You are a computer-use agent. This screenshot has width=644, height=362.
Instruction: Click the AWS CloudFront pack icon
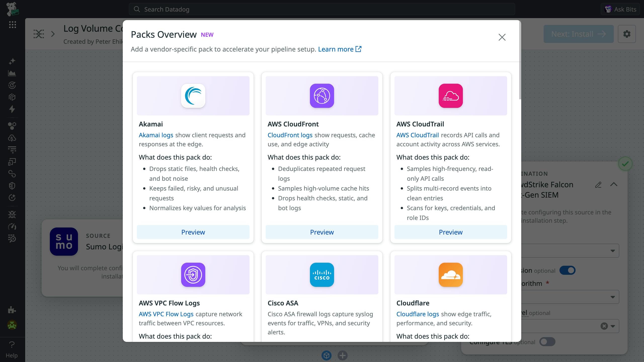pyautogui.click(x=322, y=96)
